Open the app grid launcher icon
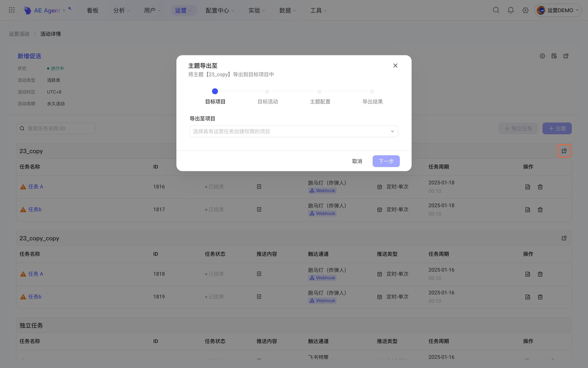588x368 pixels. pos(12,10)
